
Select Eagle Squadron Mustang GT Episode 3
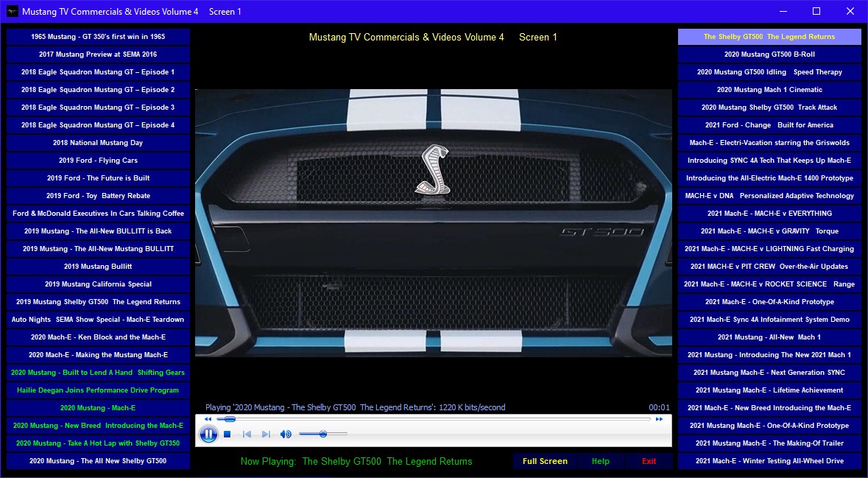tap(98, 108)
